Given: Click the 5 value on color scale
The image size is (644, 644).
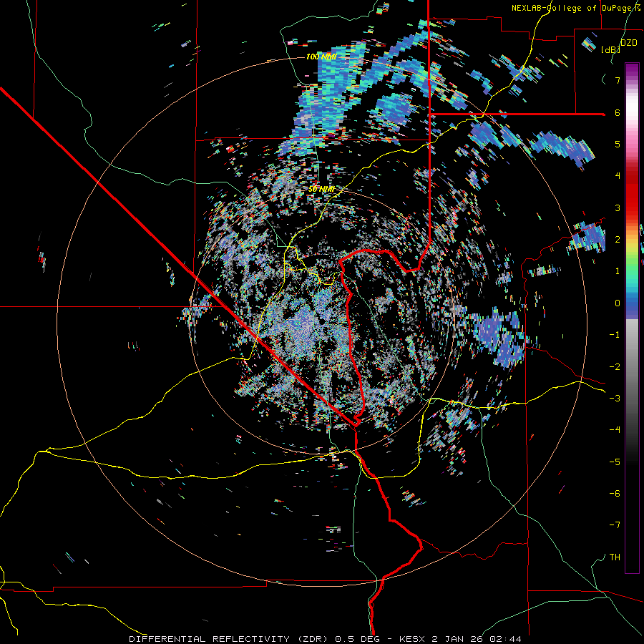Looking at the screenshot, I should click(x=618, y=144).
